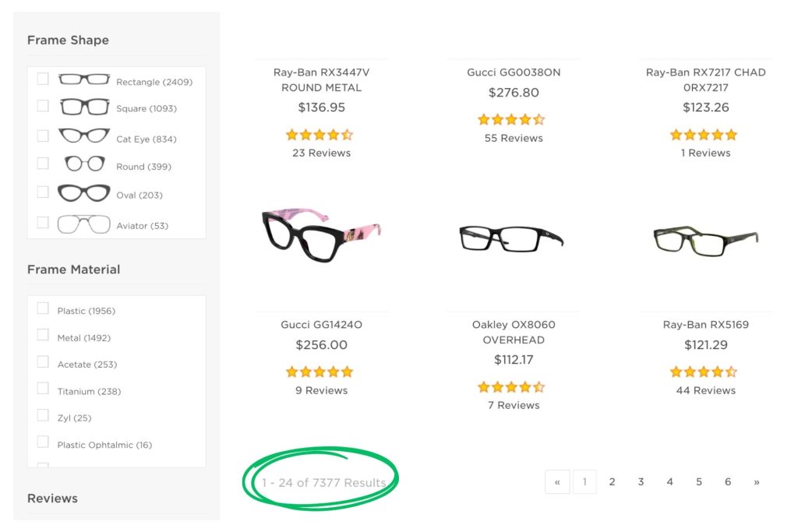
Task: Click the Oval frame shape icon
Action: point(83,194)
